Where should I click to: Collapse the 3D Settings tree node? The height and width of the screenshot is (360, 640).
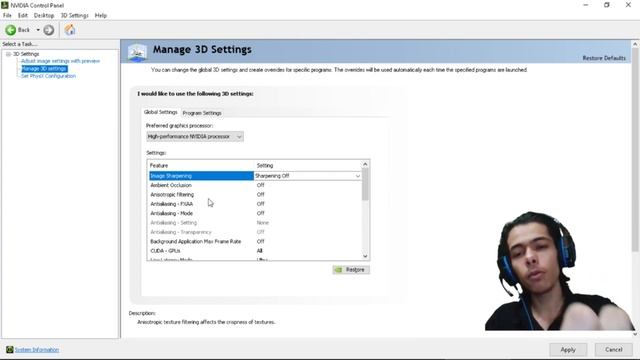(8, 54)
